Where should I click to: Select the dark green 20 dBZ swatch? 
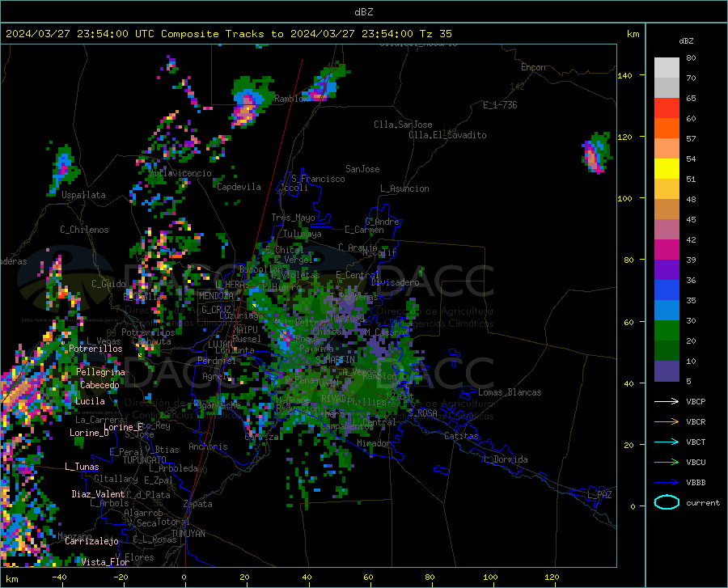tap(667, 351)
